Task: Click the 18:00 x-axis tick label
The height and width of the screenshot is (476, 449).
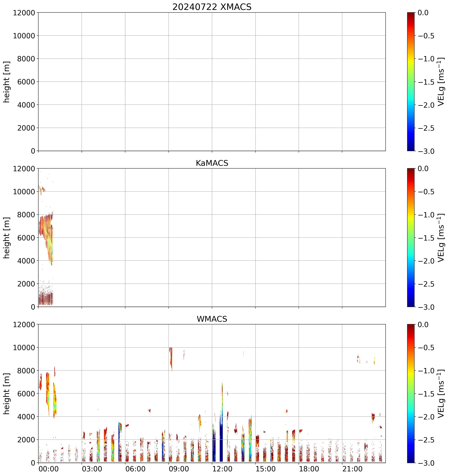Action: pos(309,469)
